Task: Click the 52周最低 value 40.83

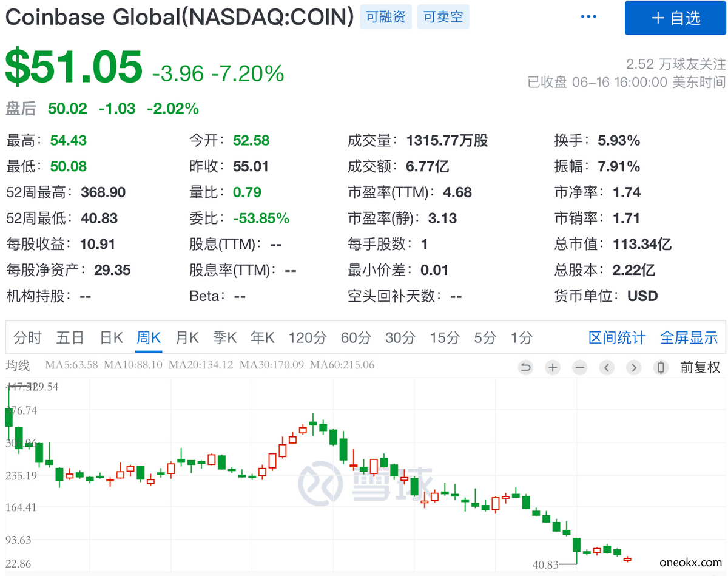Action: tap(99, 219)
